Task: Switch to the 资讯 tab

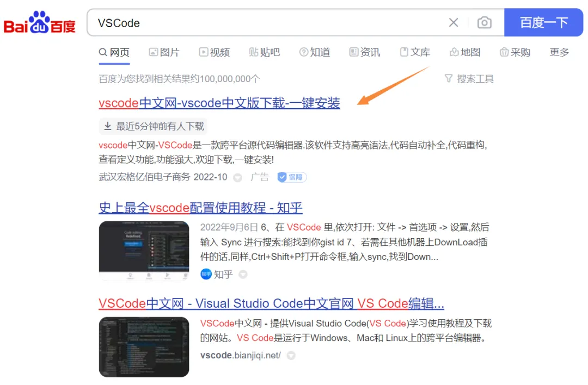Action: pos(364,52)
